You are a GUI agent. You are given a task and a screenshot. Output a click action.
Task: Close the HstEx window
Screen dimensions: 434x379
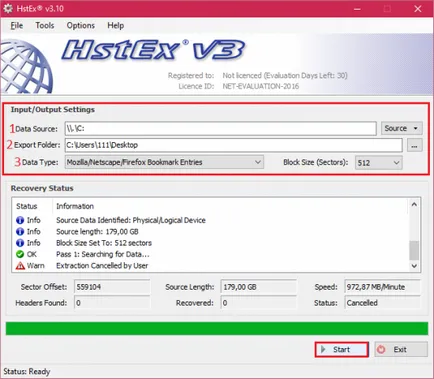(418, 9)
